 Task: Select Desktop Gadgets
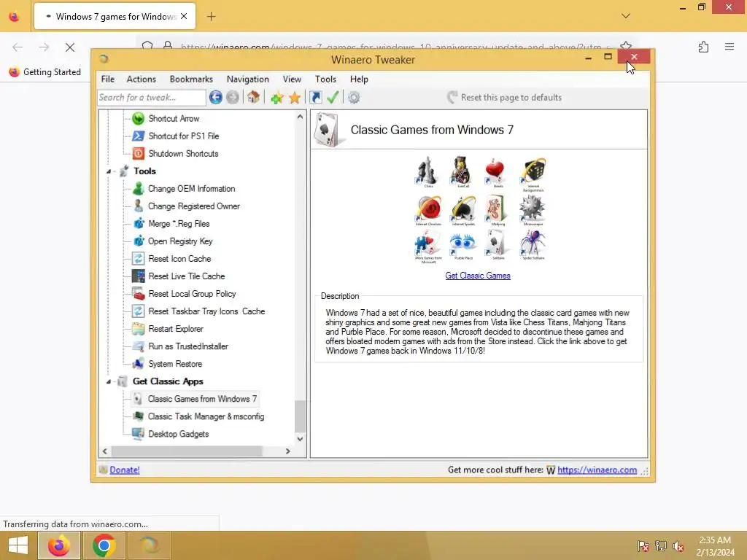click(x=178, y=435)
